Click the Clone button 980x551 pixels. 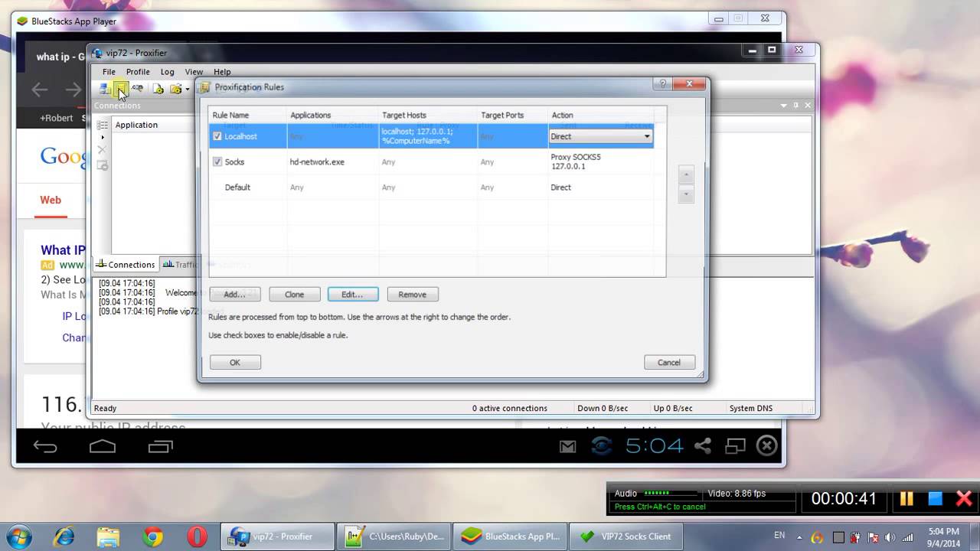click(x=294, y=295)
